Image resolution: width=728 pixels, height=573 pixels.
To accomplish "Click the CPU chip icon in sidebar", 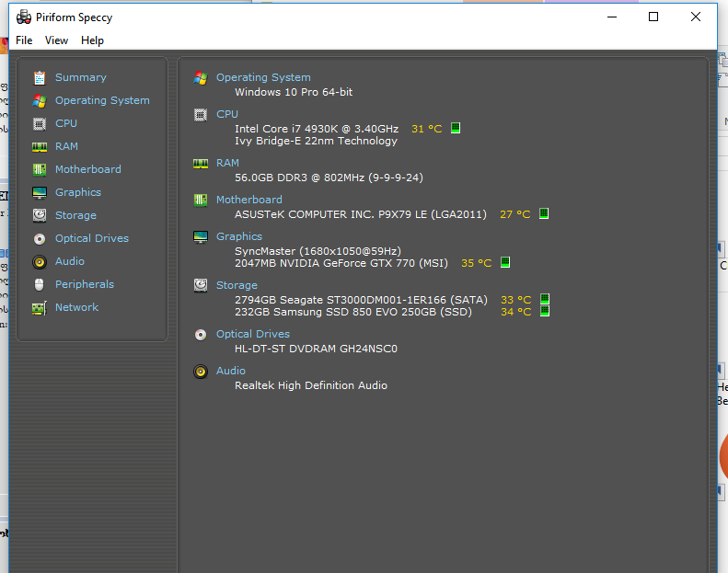I will tap(40, 123).
